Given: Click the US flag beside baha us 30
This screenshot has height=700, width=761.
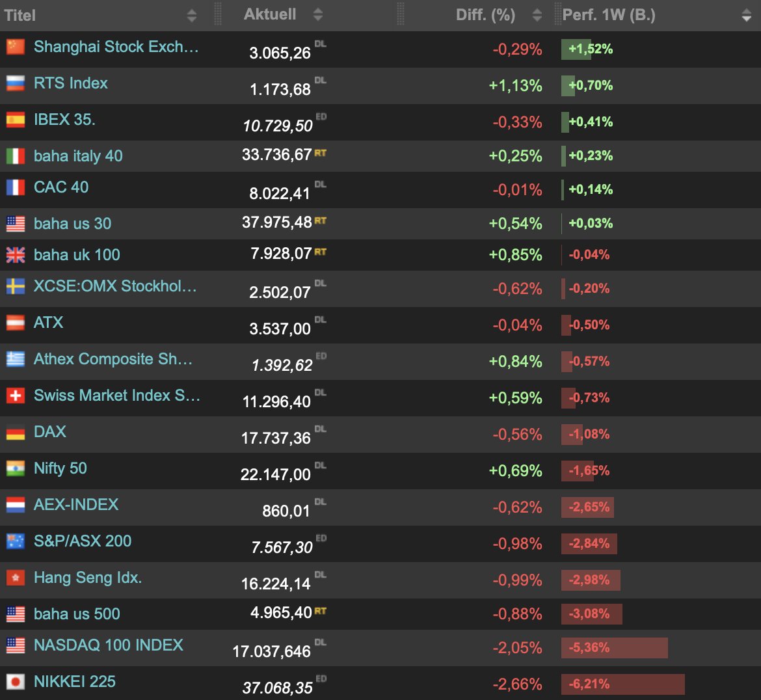Looking at the screenshot, I should point(16,224).
